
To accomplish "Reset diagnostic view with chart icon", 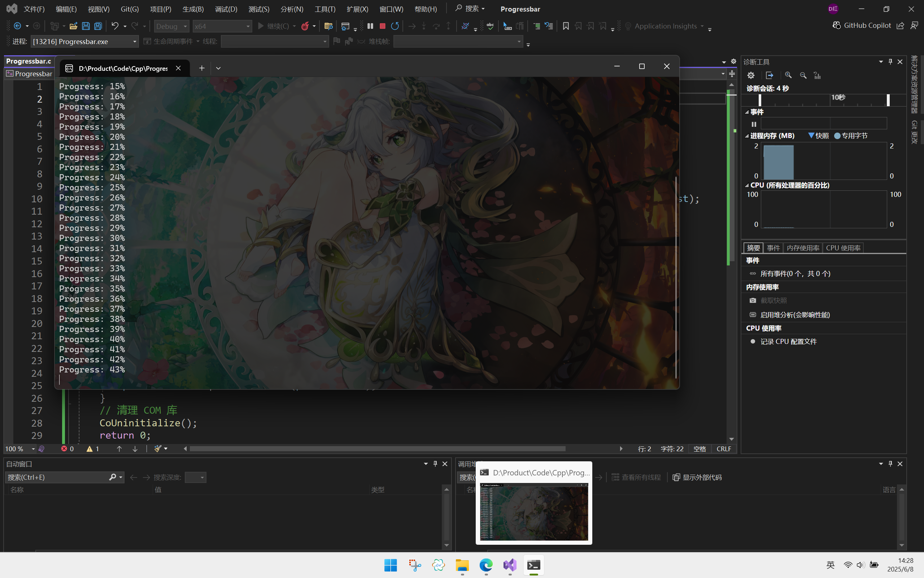I will [x=817, y=75].
